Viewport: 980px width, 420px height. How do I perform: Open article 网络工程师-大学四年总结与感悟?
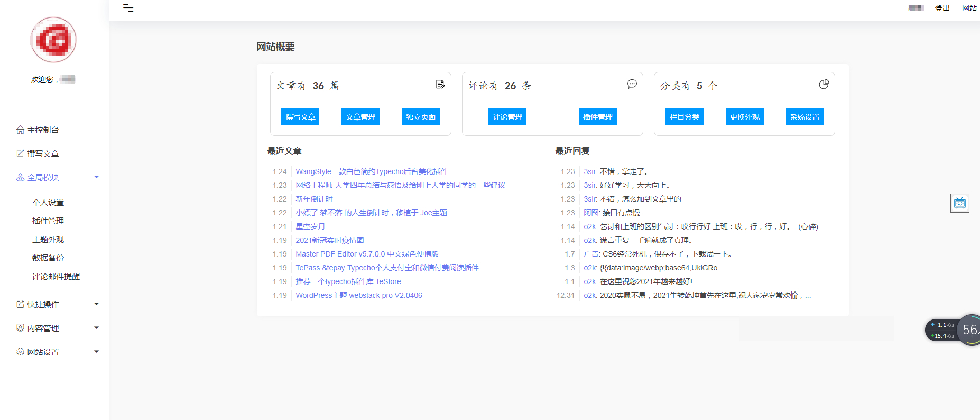coord(400,185)
